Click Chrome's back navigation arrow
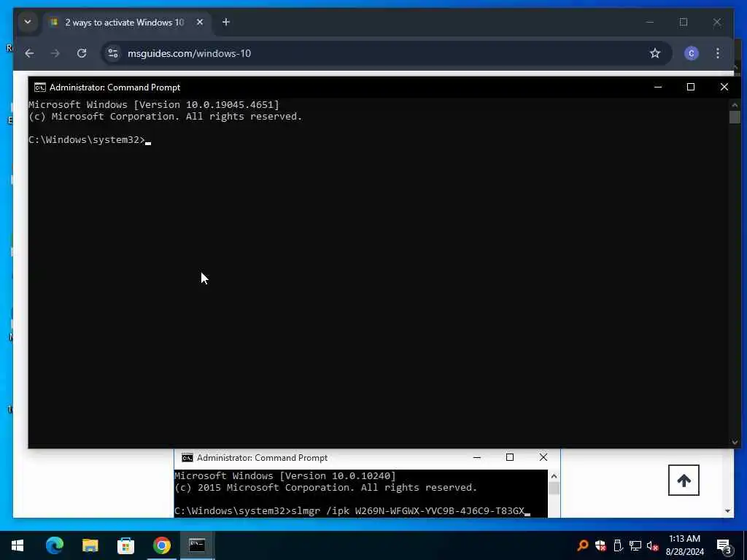The width and height of the screenshot is (747, 560). click(29, 53)
